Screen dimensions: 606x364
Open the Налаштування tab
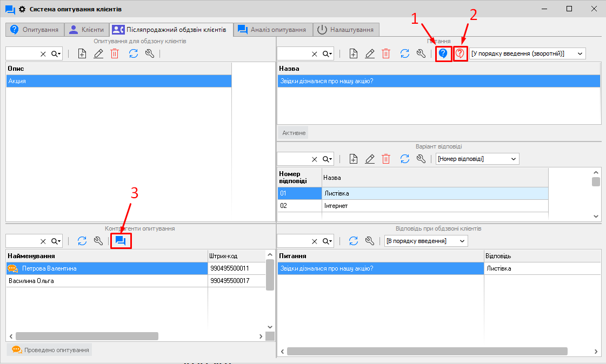tap(346, 30)
